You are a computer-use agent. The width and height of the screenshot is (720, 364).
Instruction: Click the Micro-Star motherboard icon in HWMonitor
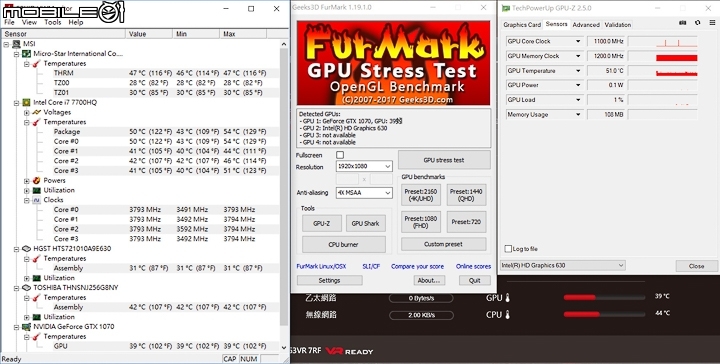click(27, 54)
